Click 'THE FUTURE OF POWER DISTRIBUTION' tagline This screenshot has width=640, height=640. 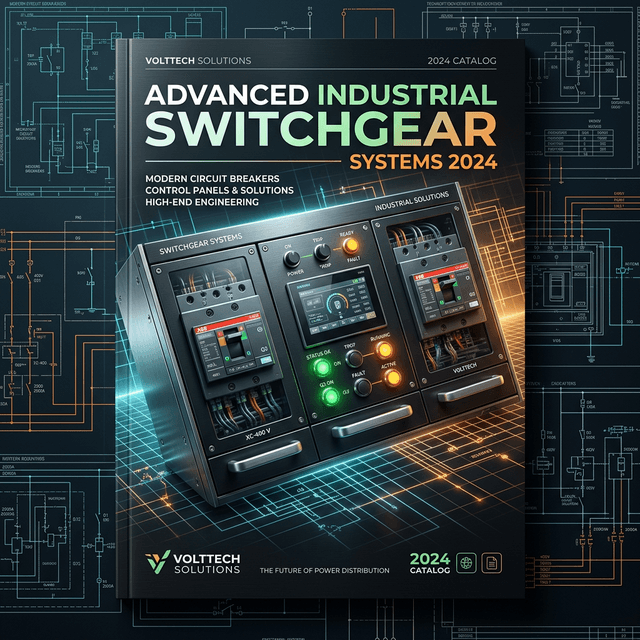click(x=324, y=571)
